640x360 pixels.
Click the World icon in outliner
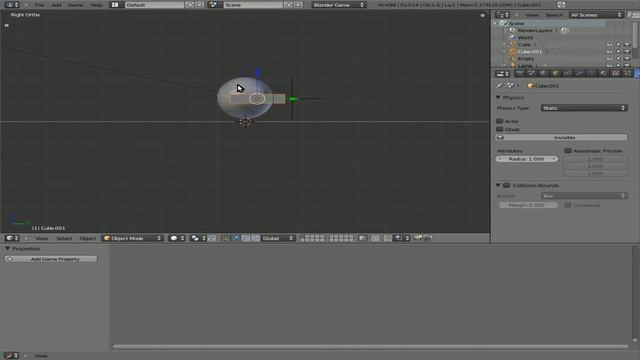513,37
